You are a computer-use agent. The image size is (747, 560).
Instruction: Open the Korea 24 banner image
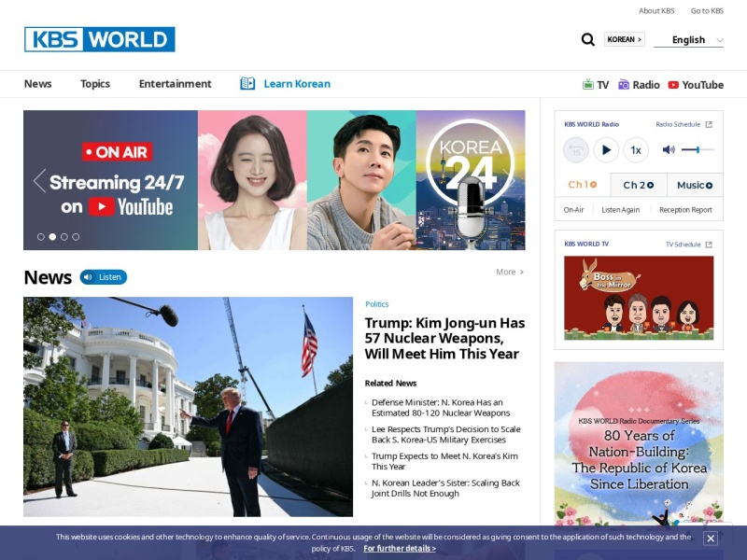click(x=471, y=180)
